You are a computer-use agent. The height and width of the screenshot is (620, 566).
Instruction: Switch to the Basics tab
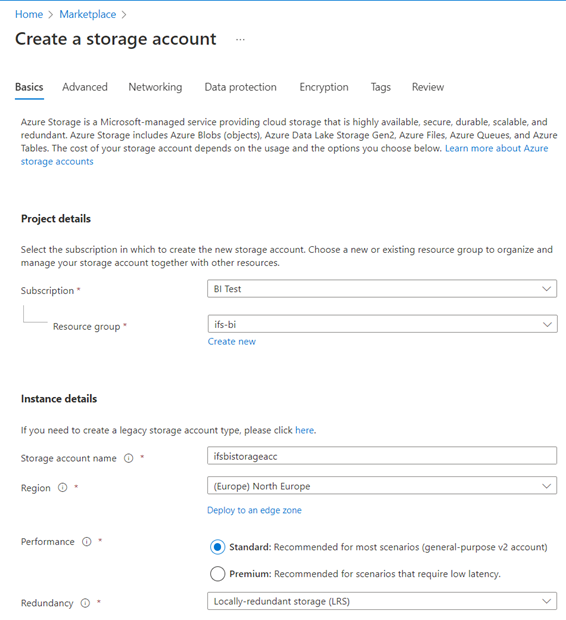point(29,87)
